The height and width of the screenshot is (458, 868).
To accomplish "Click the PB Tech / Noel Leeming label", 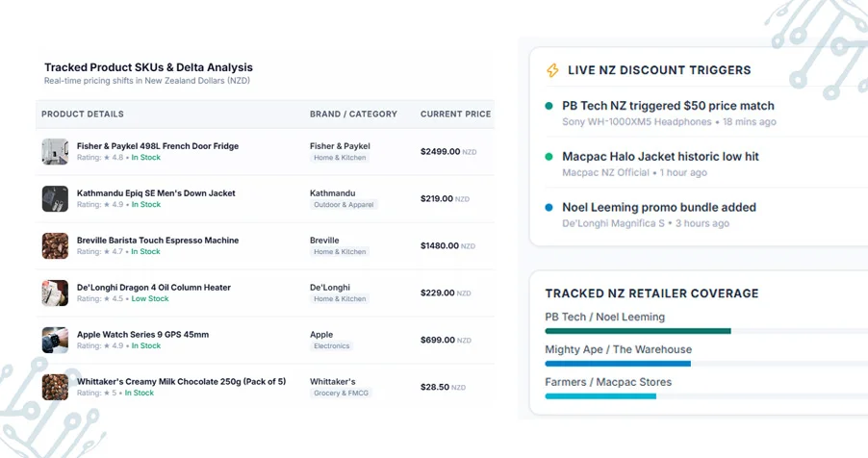I will (x=605, y=318).
